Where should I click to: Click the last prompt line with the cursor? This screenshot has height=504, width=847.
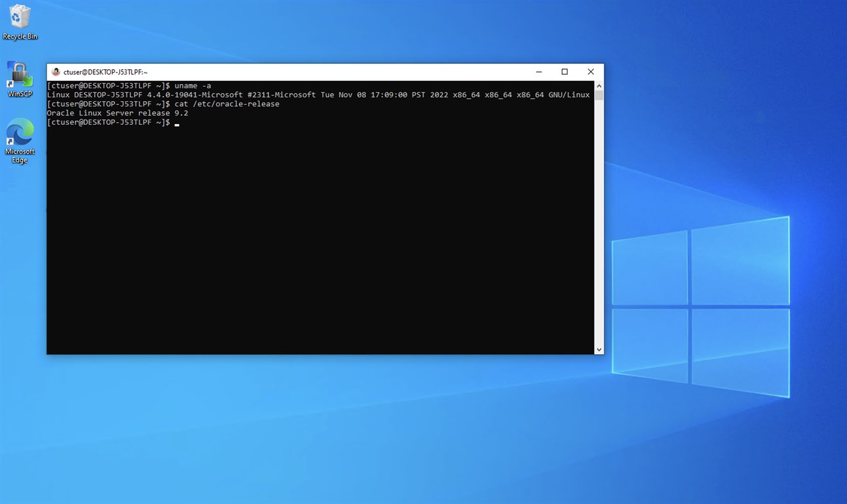click(113, 122)
